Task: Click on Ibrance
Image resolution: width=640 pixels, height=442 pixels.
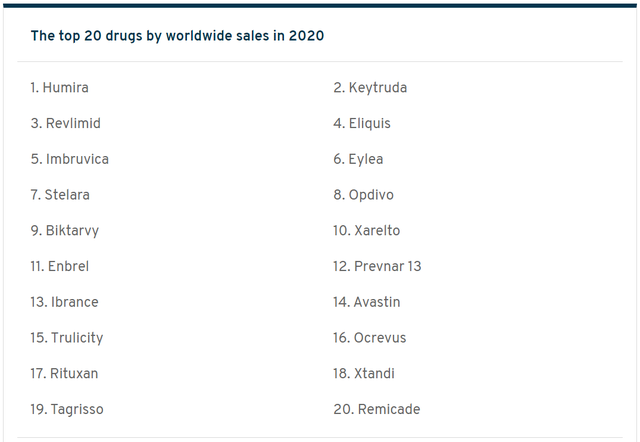Action: coord(64,302)
